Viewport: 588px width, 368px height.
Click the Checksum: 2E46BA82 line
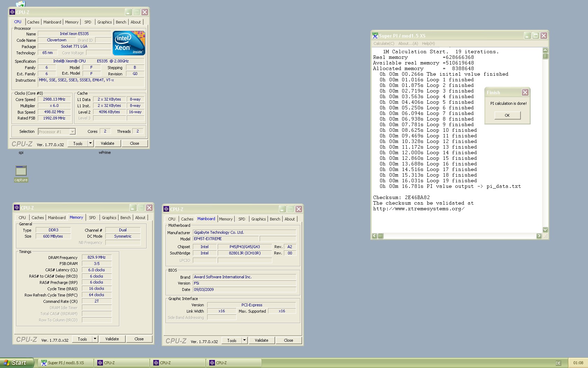[401, 198]
